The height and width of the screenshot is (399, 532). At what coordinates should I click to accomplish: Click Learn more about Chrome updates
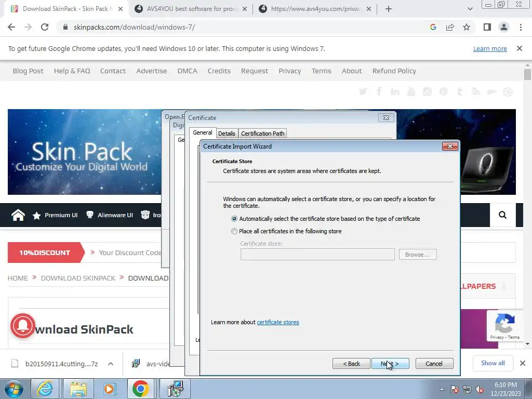(x=490, y=48)
